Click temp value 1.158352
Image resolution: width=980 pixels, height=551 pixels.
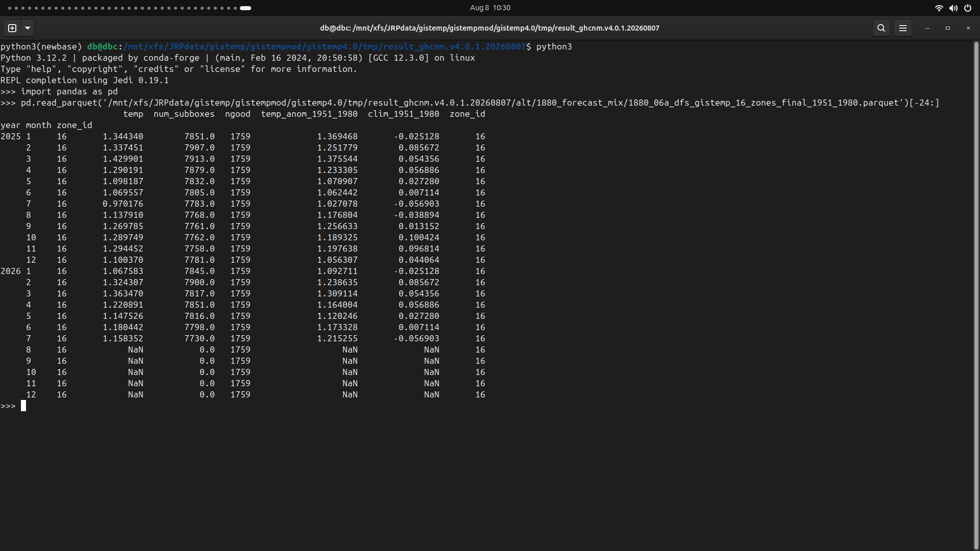(123, 338)
